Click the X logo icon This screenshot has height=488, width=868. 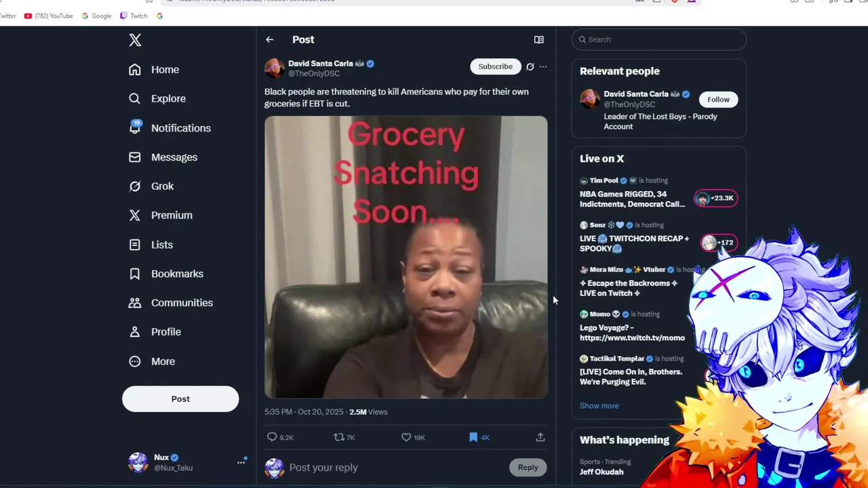pyautogui.click(x=135, y=40)
